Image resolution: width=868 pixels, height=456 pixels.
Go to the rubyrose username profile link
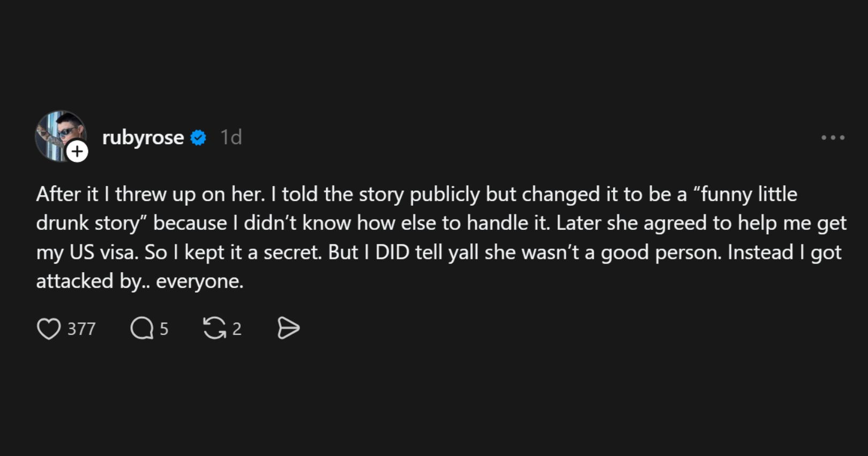[143, 138]
